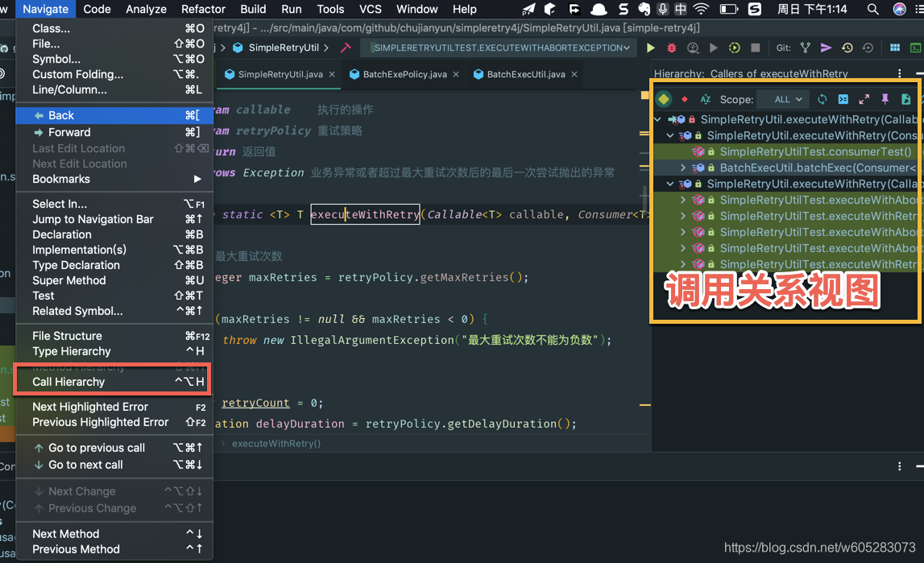Image resolution: width=924 pixels, height=563 pixels.
Task: Open the green terminal icon in toolbar
Action: pyautogui.click(x=916, y=48)
